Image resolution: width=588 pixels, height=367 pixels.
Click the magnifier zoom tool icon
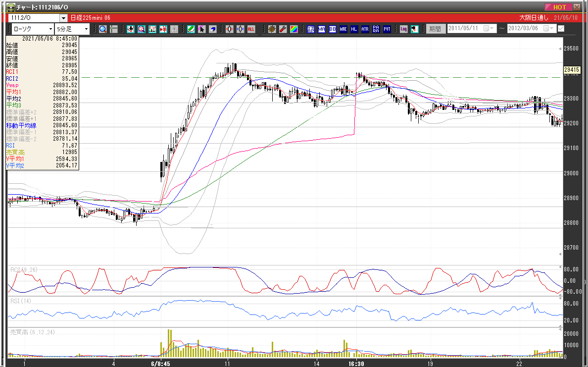point(103,29)
